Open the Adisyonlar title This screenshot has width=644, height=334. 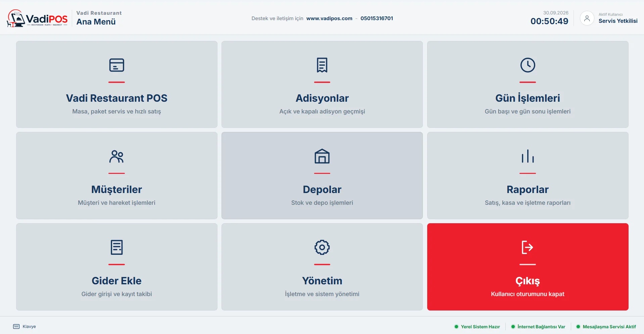pos(322,98)
